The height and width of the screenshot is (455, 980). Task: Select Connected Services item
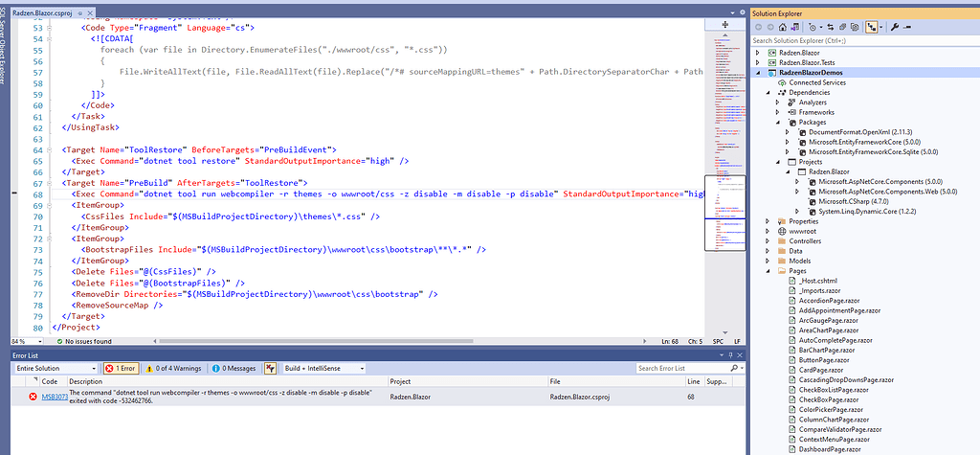point(817,82)
